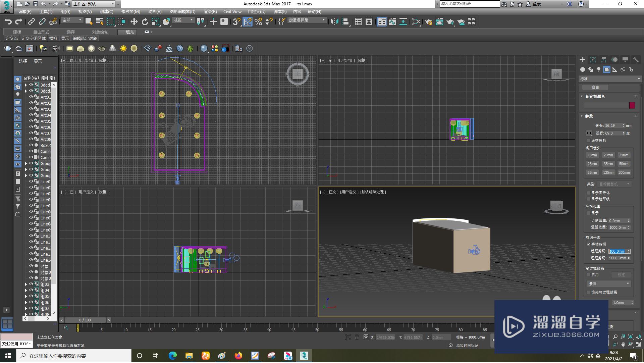The image size is (644, 363).
Task: Activate the Bind to Space Warp tool
Action: 53,22
